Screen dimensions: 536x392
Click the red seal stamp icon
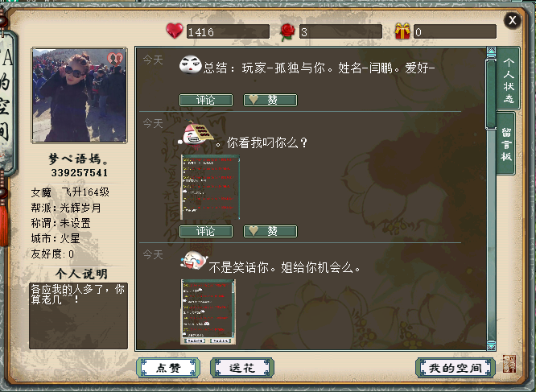point(509,364)
